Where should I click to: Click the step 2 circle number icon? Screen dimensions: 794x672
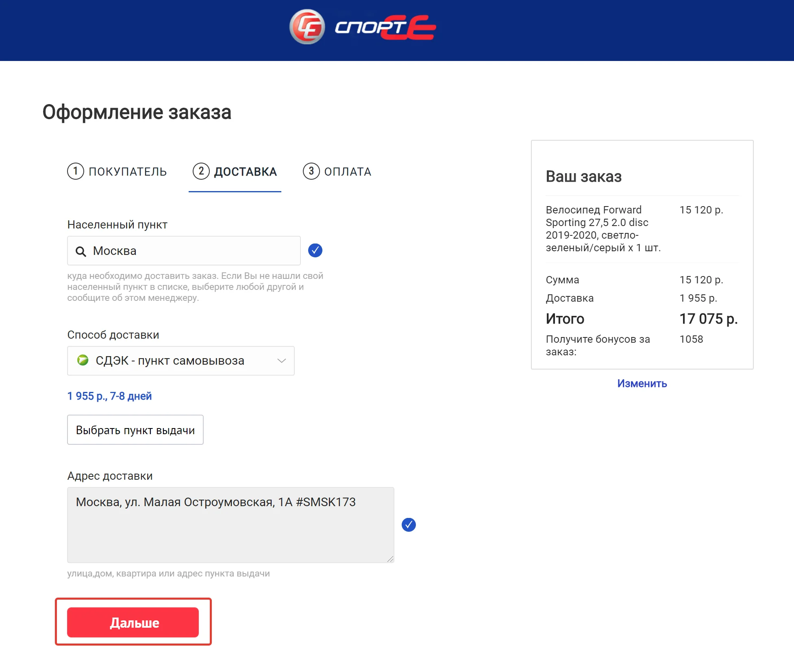point(201,171)
